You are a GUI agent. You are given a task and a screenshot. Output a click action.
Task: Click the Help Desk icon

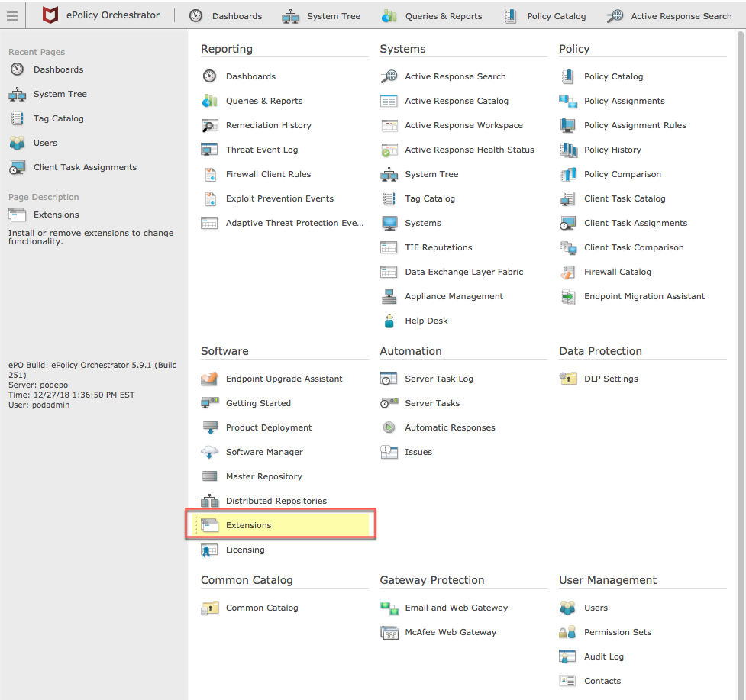[x=389, y=321]
